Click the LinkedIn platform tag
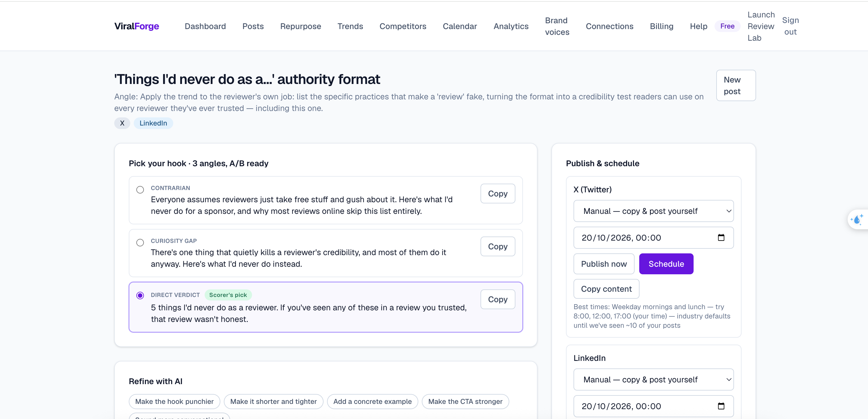The image size is (868, 419). click(x=153, y=123)
